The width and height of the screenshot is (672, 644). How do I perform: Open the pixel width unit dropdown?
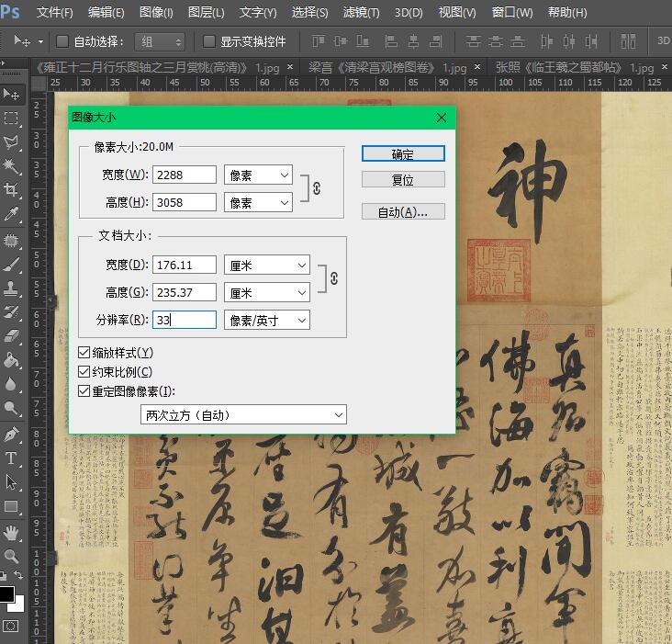point(259,175)
